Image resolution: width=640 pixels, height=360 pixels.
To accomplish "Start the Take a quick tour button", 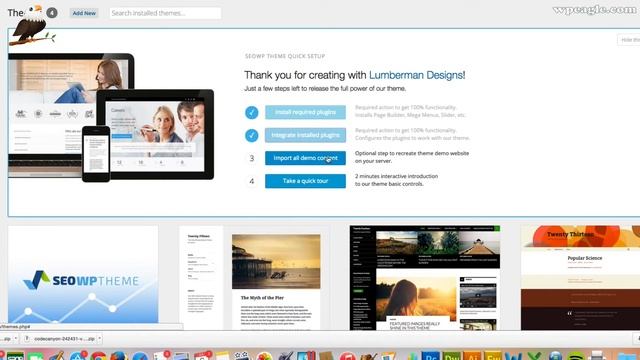I will pyautogui.click(x=305, y=181).
